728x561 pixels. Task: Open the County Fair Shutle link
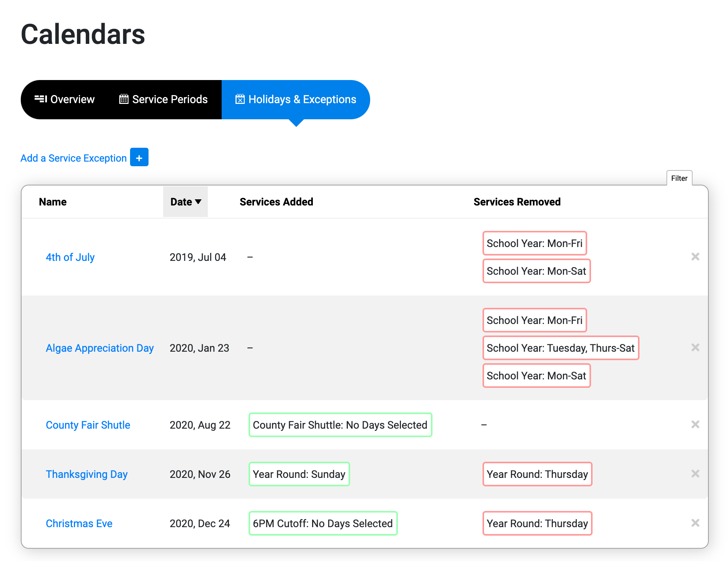pos(88,425)
